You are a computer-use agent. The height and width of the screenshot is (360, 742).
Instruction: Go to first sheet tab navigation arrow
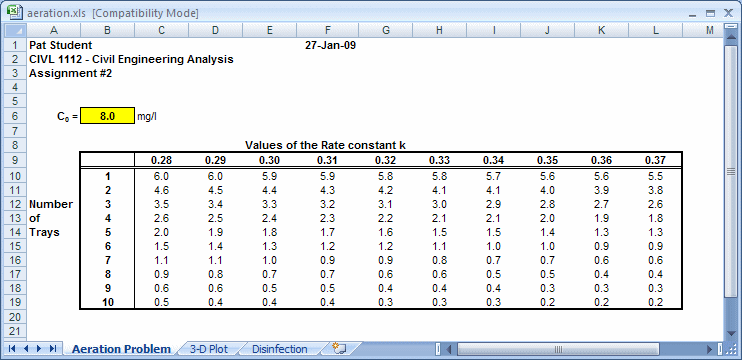pos(11,349)
